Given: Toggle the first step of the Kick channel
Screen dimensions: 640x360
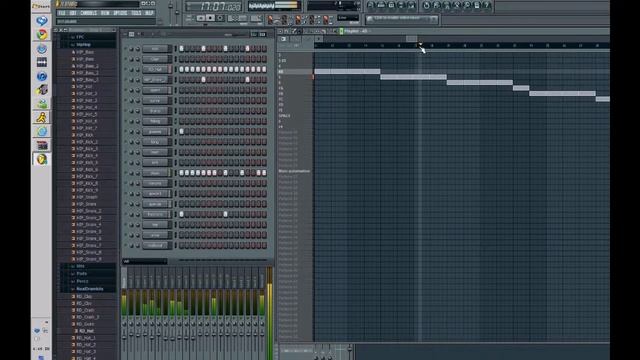Looking at the screenshot, I should pyautogui.click(x=182, y=49).
